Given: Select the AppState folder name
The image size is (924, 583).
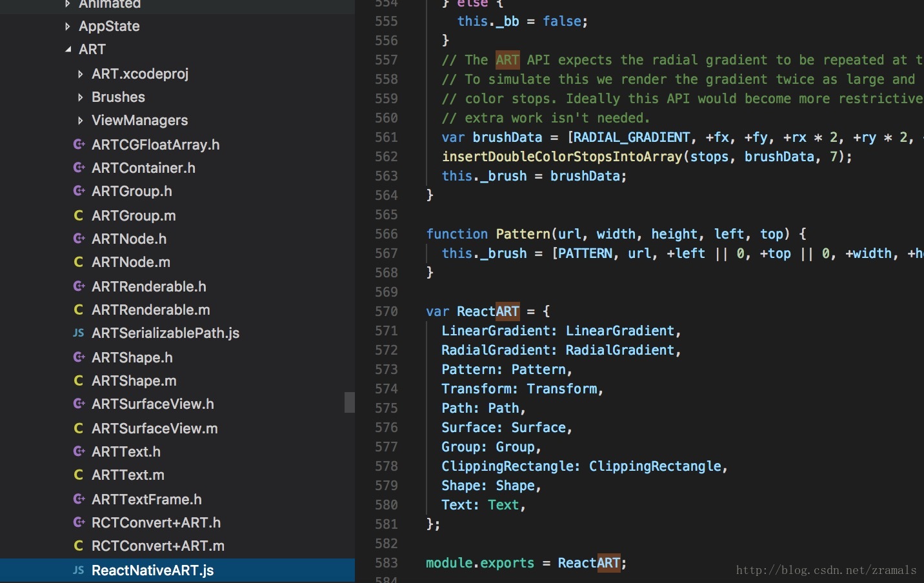Looking at the screenshot, I should click(109, 26).
